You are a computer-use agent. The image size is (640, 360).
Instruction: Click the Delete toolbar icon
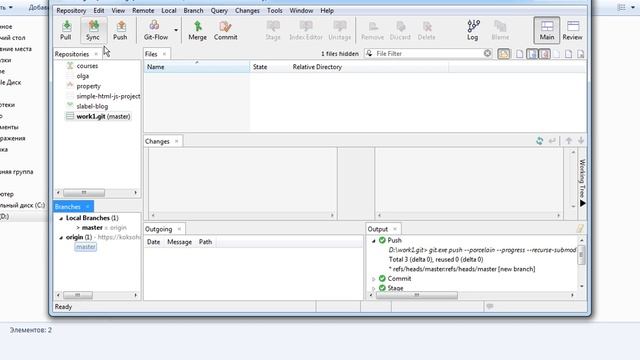[x=427, y=30]
